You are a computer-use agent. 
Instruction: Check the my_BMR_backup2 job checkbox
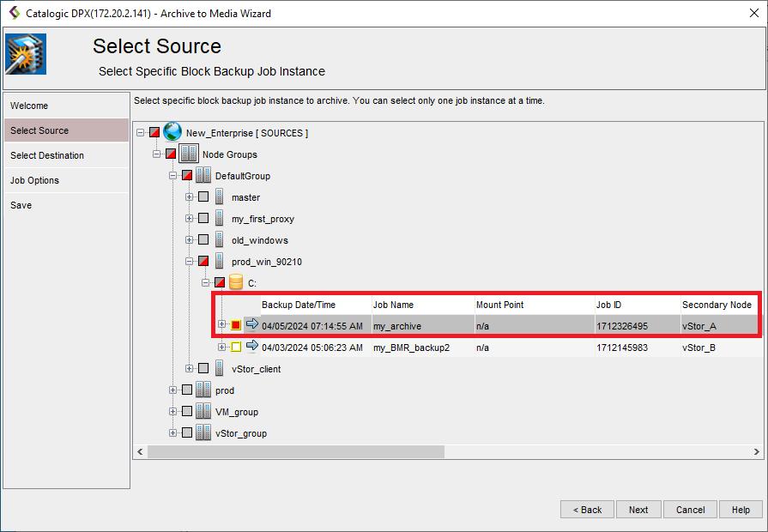(x=236, y=347)
